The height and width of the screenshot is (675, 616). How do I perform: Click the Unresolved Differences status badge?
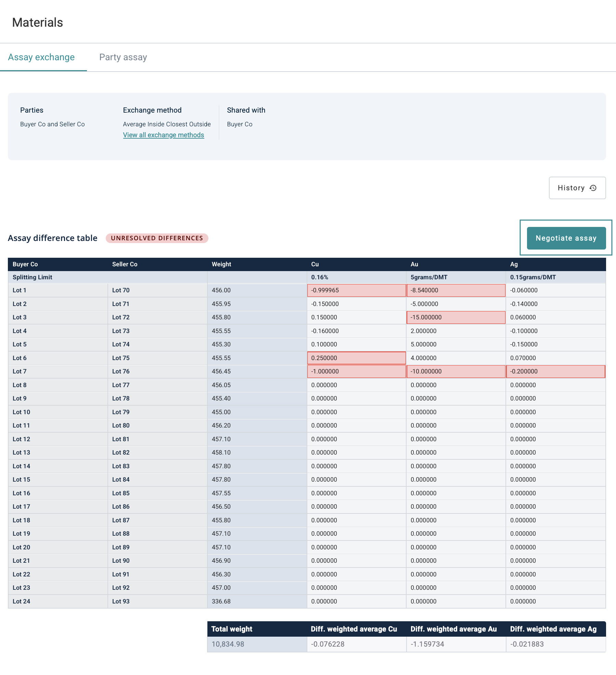tap(157, 238)
